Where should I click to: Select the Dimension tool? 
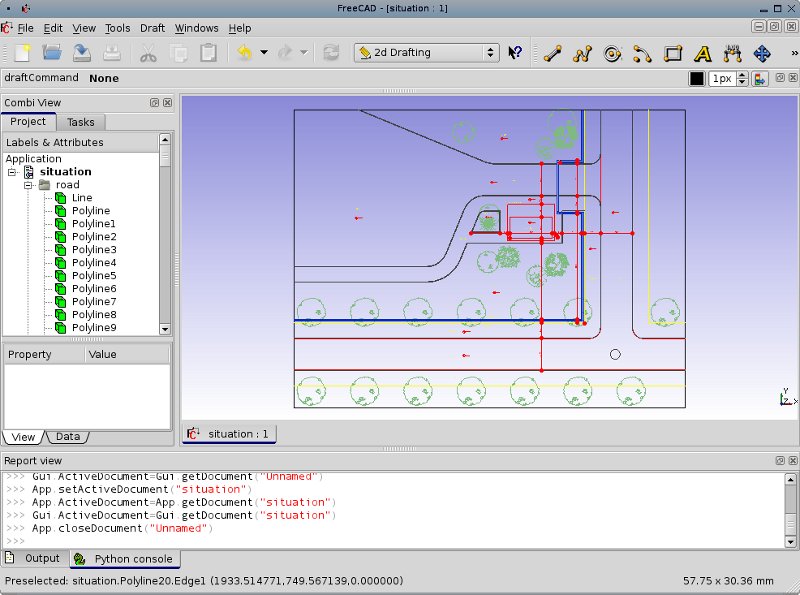coord(731,55)
